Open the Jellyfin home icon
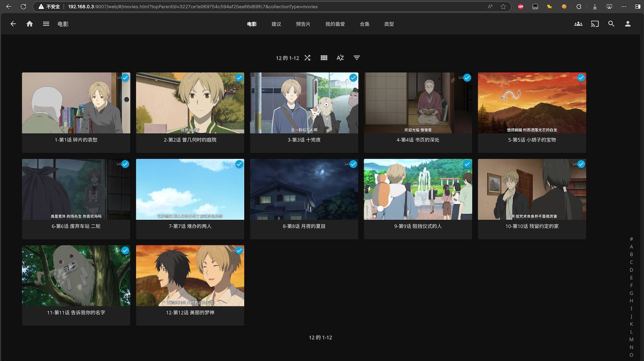 pyautogui.click(x=30, y=24)
